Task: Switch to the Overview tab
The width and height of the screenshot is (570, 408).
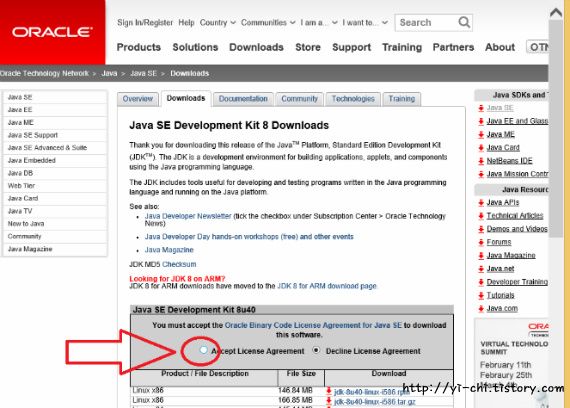Action: [x=138, y=99]
